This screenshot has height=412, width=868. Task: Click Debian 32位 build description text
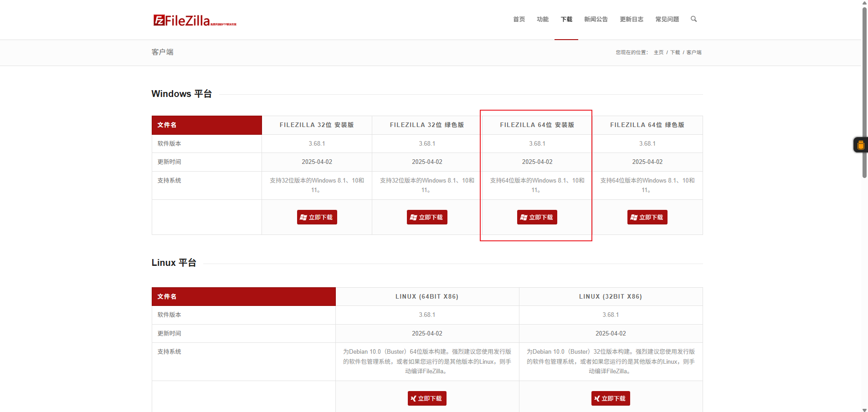[x=611, y=361]
